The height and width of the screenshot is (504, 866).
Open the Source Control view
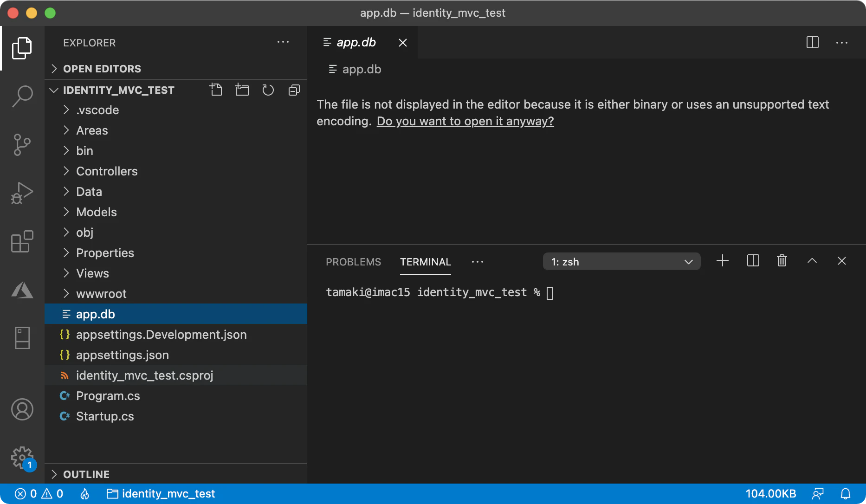22,145
